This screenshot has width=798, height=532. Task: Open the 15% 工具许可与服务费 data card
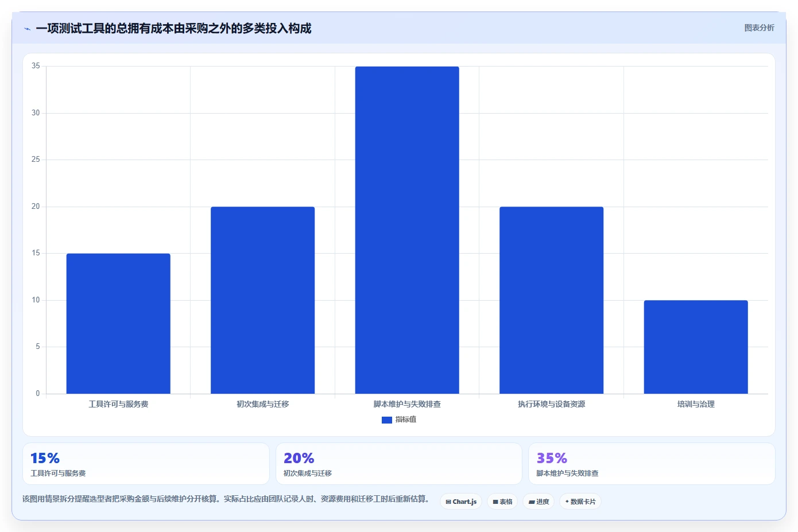[146, 464]
